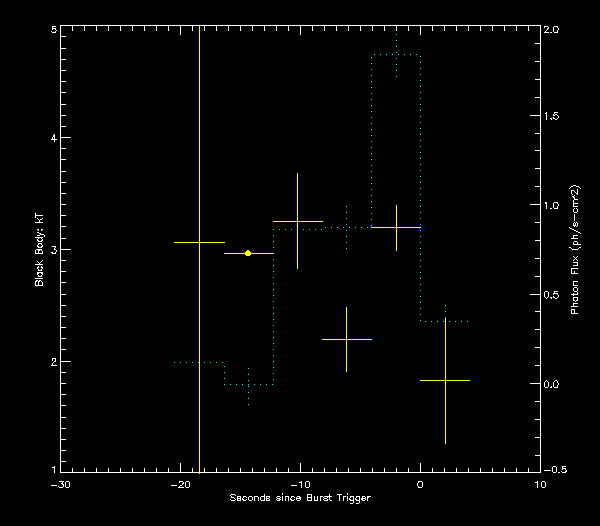600x526 pixels.
Task: Click the '-30' x-axis tick label
Action: click(x=60, y=484)
